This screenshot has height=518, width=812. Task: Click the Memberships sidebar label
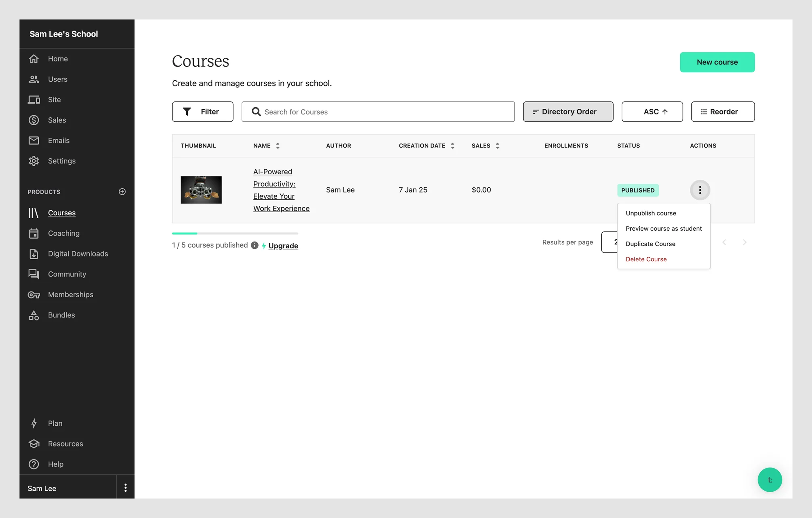(x=70, y=295)
